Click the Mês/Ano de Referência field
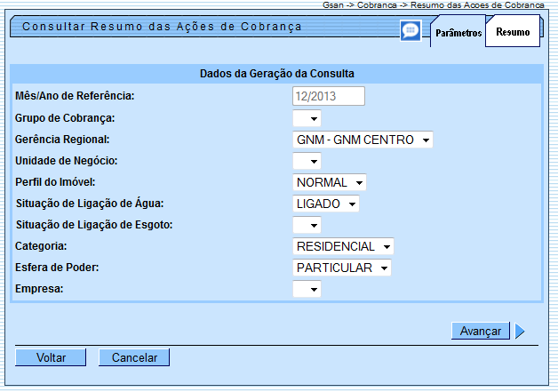Image resolution: width=558 pixels, height=392 pixels. pos(329,96)
